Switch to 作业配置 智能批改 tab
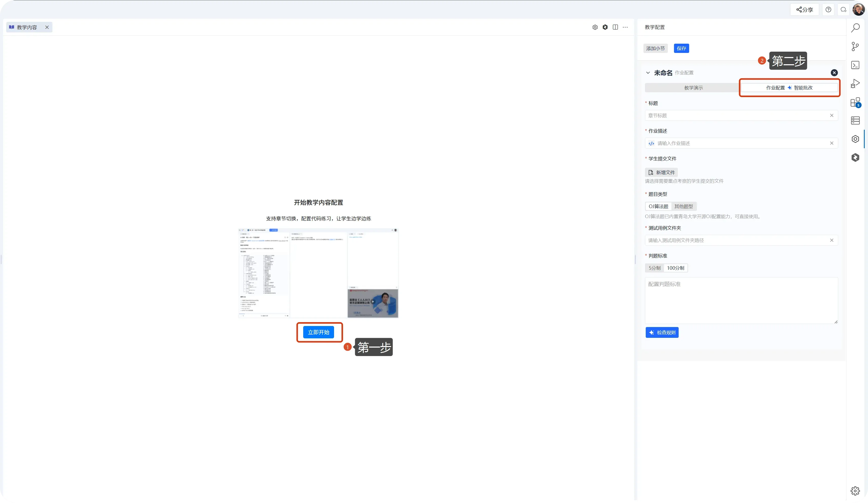Screen dimensions: 868x503 coord(789,88)
